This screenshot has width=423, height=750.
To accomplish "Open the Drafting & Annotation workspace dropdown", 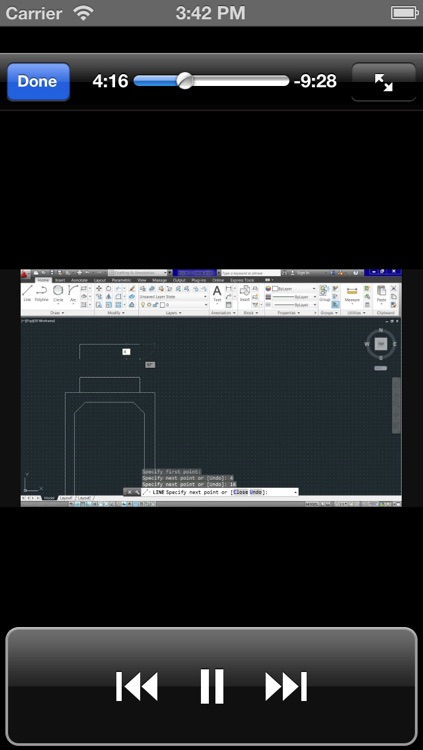I will tap(140, 273).
